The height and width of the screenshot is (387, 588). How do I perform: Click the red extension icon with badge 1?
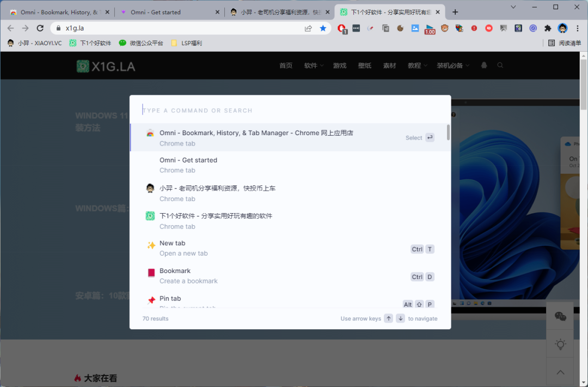[341, 28]
